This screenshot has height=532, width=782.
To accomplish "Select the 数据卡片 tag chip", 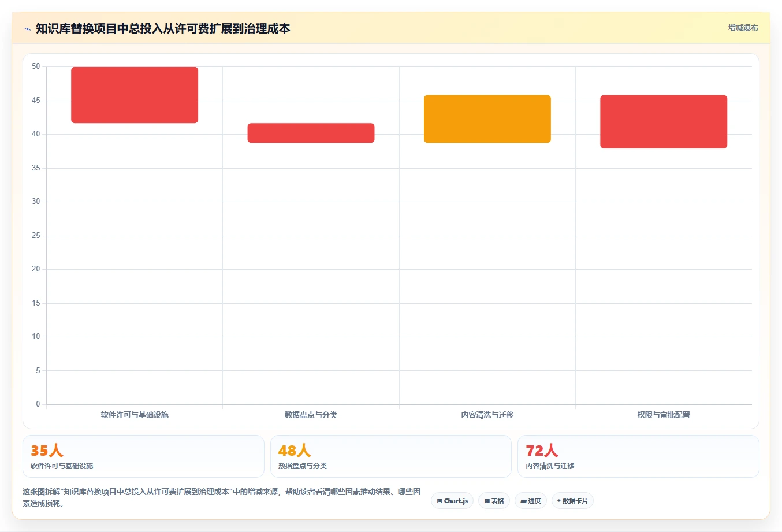I will pyautogui.click(x=572, y=501).
